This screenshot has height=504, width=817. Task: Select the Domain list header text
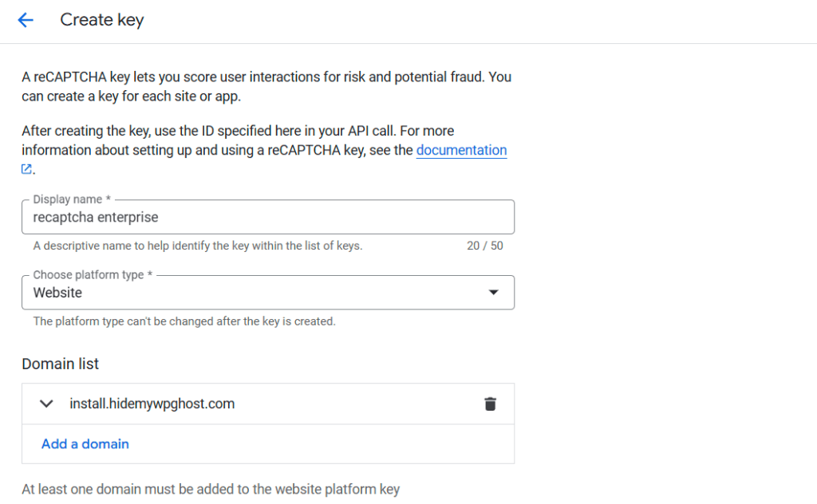(x=60, y=364)
